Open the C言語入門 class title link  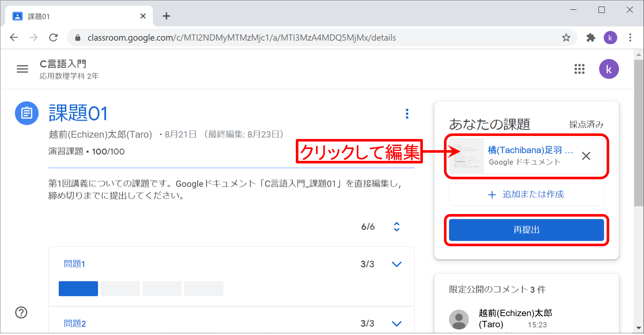coord(63,64)
